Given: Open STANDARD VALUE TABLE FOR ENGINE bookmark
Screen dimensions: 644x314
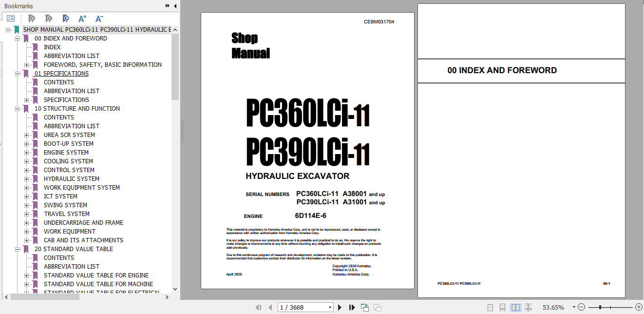Looking at the screenshot, I should coord(96,275).
